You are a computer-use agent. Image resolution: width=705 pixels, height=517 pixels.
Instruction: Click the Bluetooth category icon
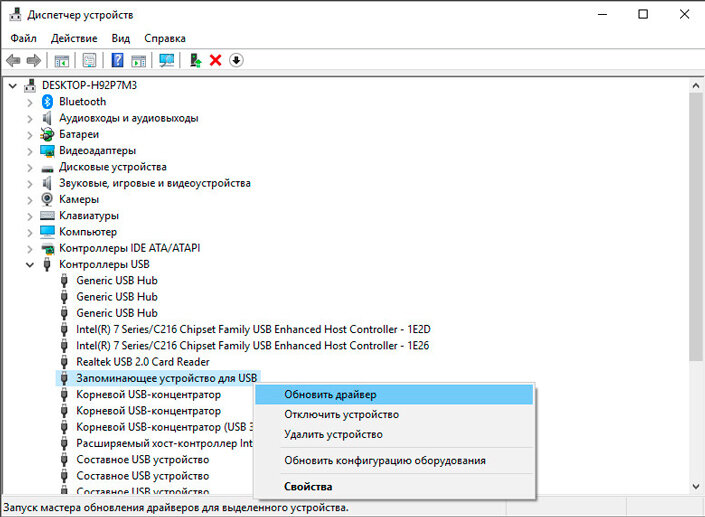47,102
